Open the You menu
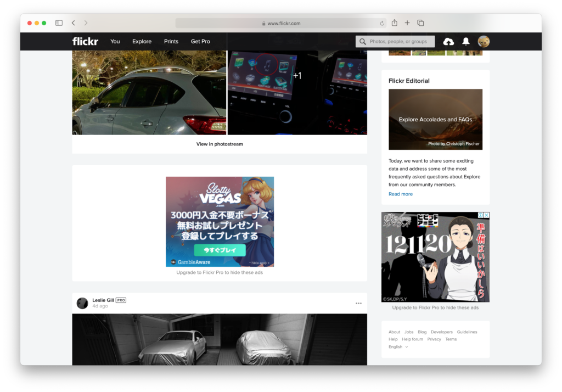562x392 pixels. 115,42
